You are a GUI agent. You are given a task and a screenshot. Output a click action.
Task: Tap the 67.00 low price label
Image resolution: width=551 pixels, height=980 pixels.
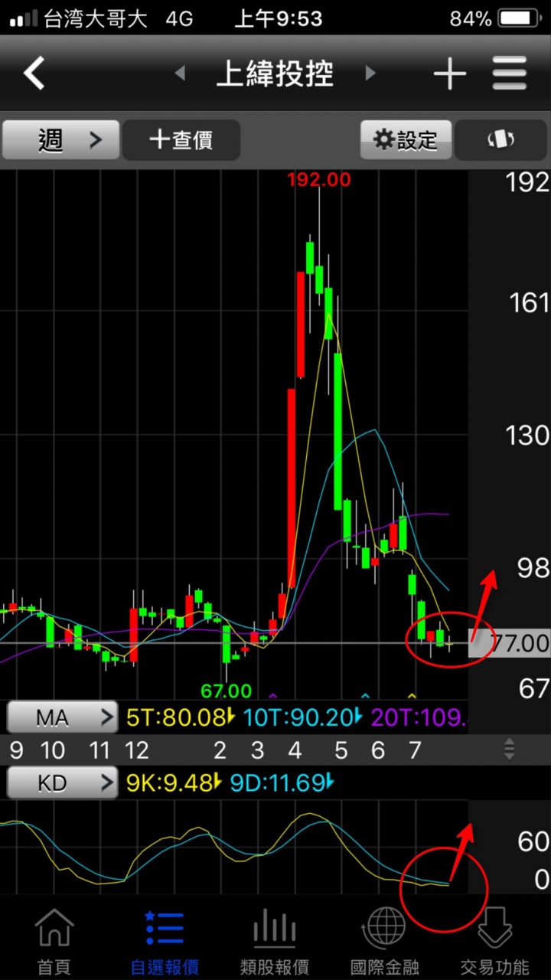coord(226,691)
